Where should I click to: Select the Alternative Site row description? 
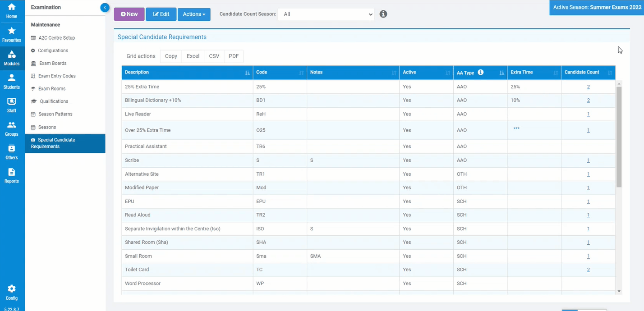[142, 174]
